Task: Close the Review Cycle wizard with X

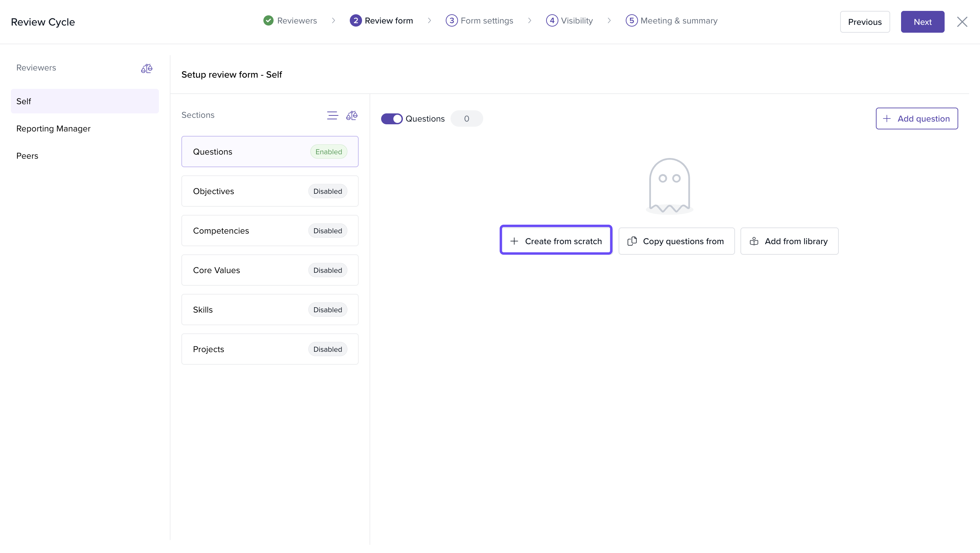Action: [x=962, y=22]
